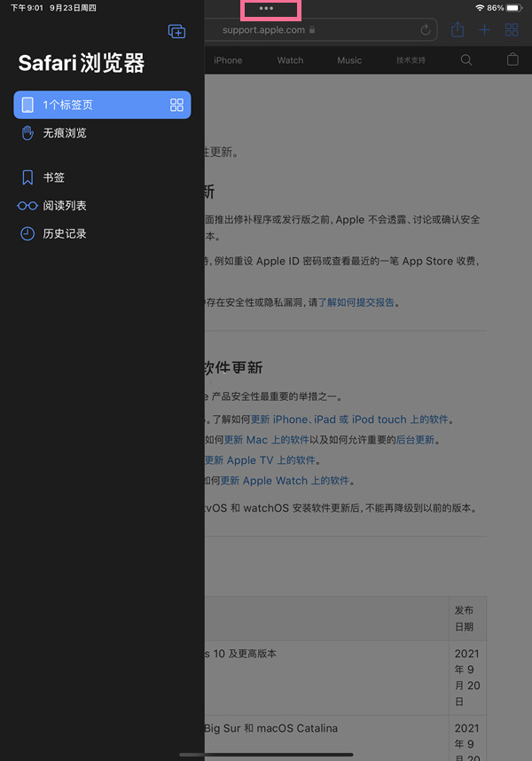The image size is (532, 761).
Task: Tap the search magnifier on Apple nav
Action: coord(466,60)
